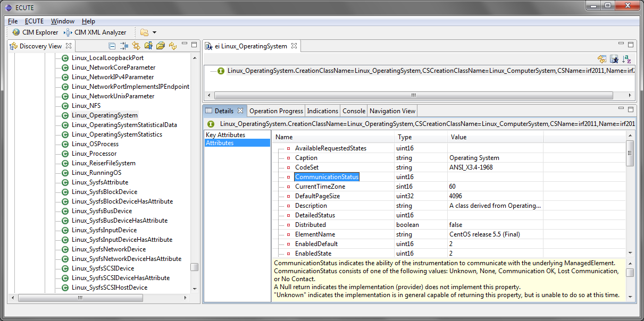Click the folder toolbar icon

coord(144,32)
